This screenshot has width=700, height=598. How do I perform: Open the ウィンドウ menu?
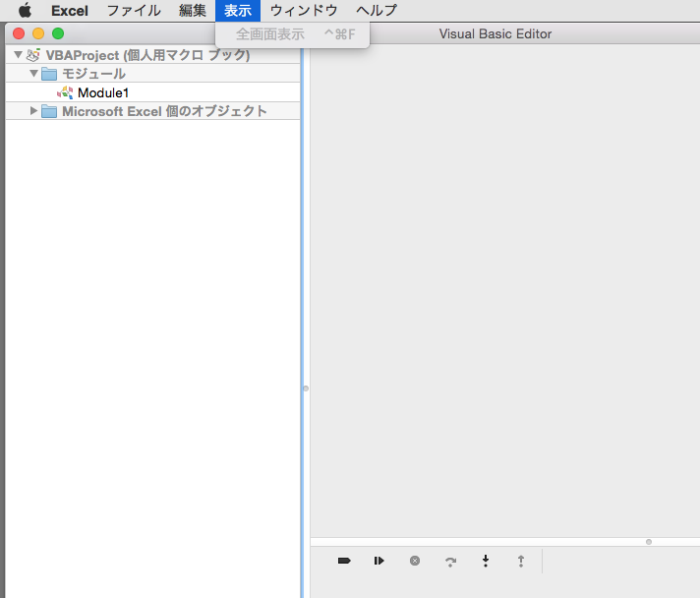coord(304,10)
